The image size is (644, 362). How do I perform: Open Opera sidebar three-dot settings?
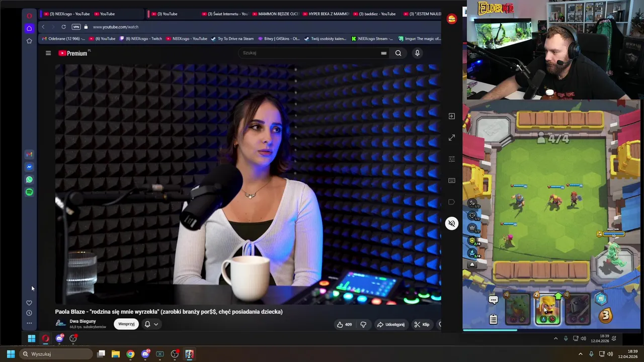point(29,323)
